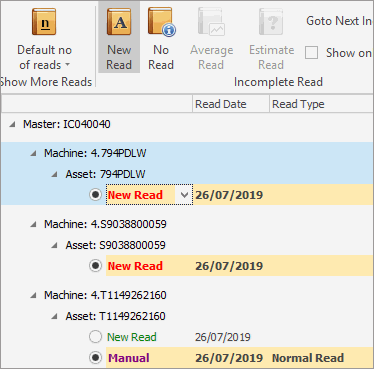Open the Default no of reads dropdown arrow

67,65
